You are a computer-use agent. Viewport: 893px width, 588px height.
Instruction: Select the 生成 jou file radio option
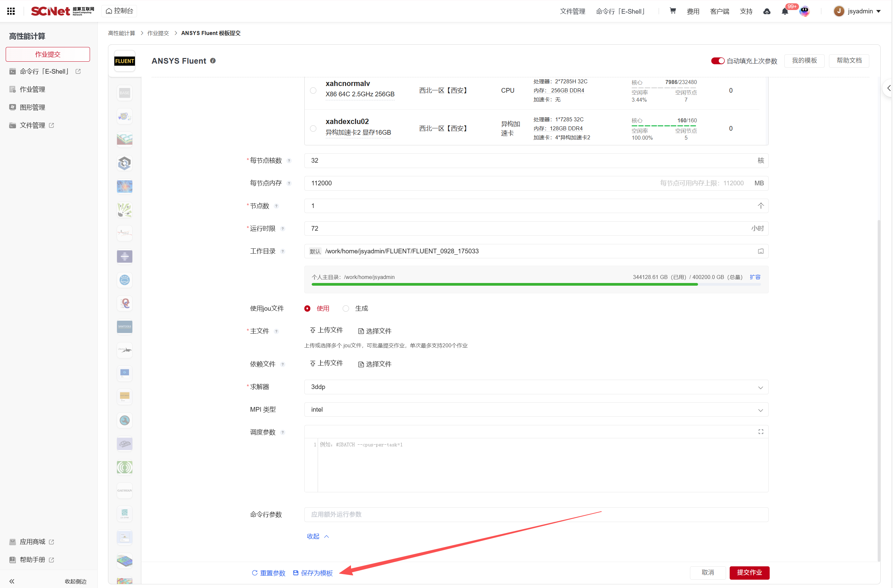(x=346, y=308)
